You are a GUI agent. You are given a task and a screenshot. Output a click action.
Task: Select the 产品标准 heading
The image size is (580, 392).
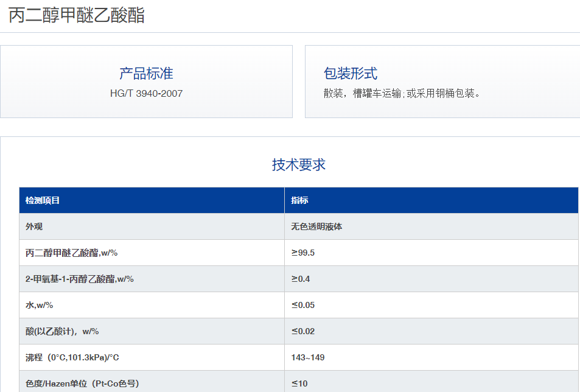146,73
